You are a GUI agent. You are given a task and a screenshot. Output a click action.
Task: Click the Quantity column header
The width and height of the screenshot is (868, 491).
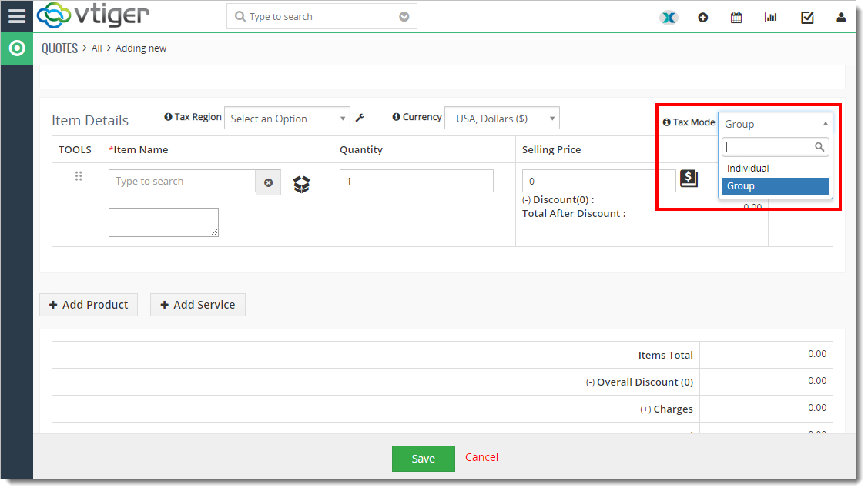[361, 150]
